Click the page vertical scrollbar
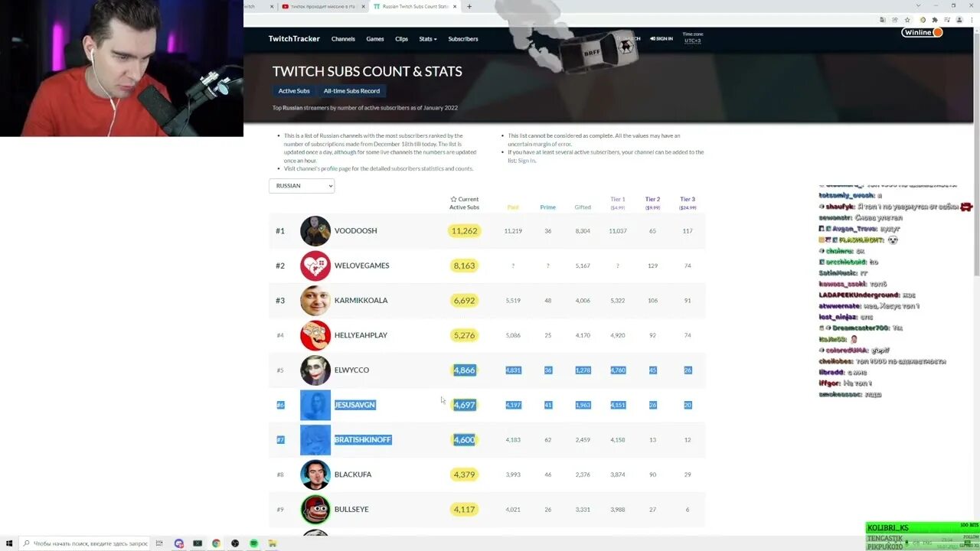The width and height of the screenshot is (980, 551). (976, 153)
